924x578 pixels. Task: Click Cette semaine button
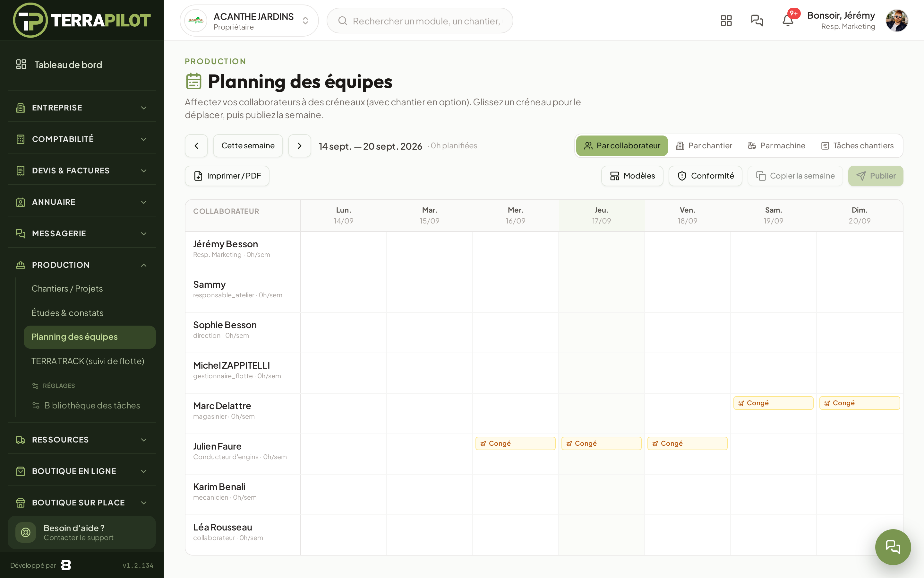(248, 146)
